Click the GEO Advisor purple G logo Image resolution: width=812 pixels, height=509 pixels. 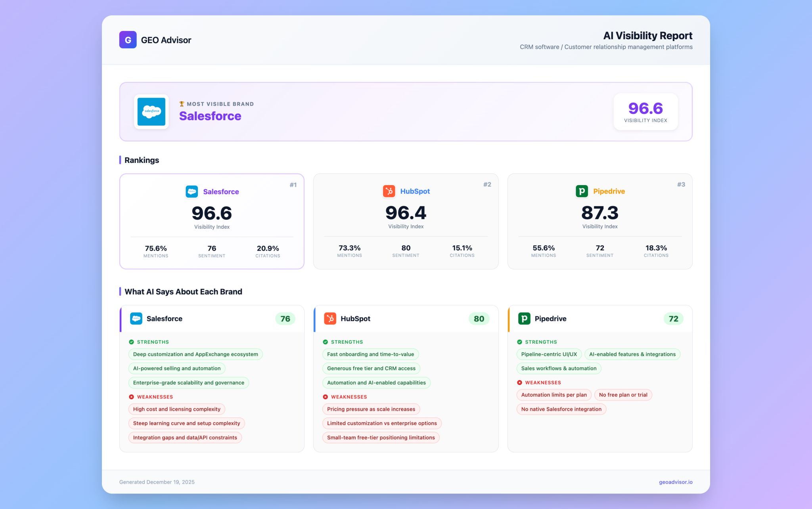click(x=128, y=40)
